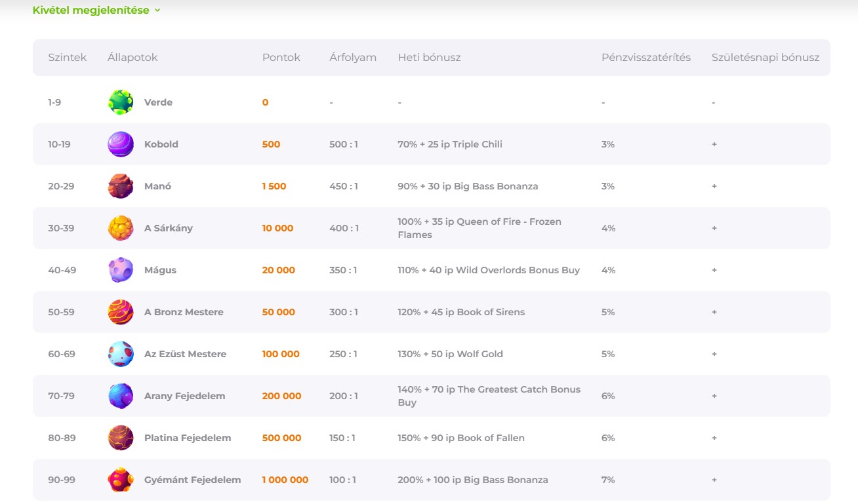
Task: Click the purple Kobold planet icon
Action: click(x=121, y=144)
